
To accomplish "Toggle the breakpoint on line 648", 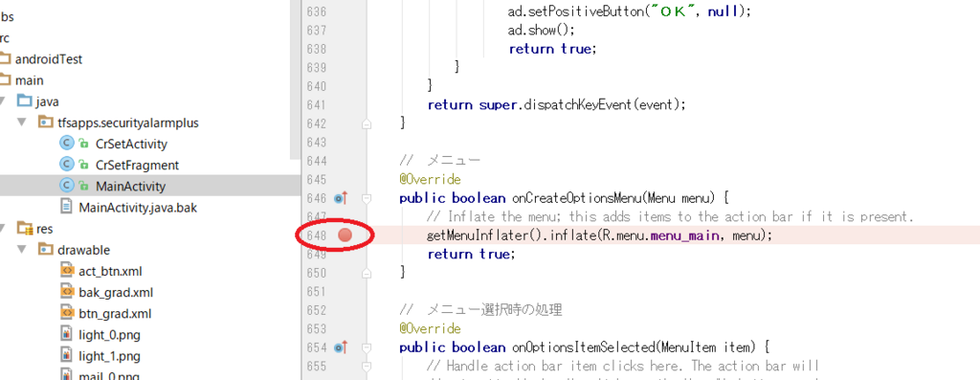I will coord(345,235).
